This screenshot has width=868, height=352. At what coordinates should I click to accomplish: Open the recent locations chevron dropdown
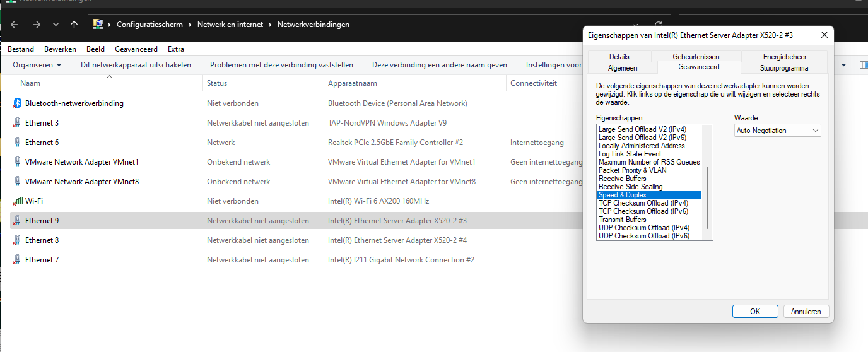point(56,25)
